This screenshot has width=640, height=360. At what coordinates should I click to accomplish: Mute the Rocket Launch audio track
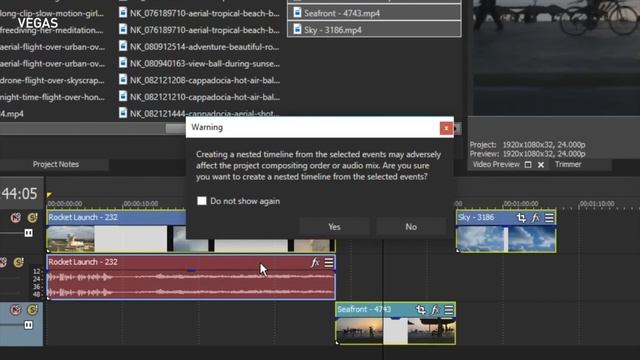(x=3, y=262)
